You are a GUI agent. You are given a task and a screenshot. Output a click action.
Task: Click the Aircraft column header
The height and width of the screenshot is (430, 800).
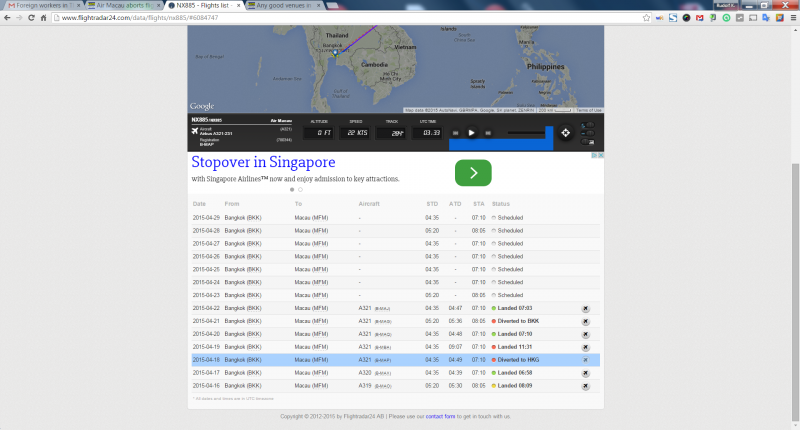[x=369, y=204]
